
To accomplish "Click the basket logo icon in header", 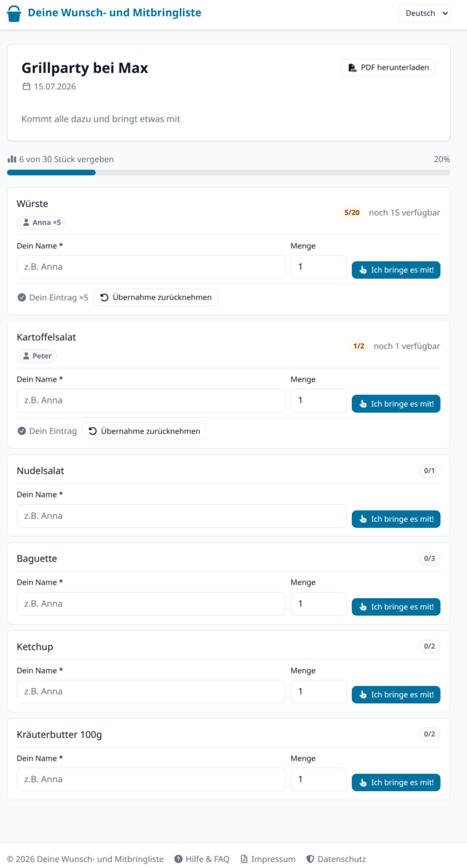I will (14, 13).
